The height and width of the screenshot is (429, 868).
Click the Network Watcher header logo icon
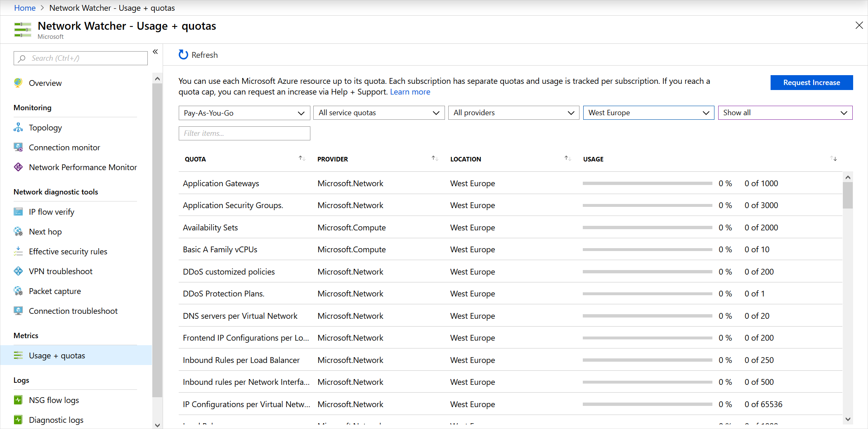(23, 30)
